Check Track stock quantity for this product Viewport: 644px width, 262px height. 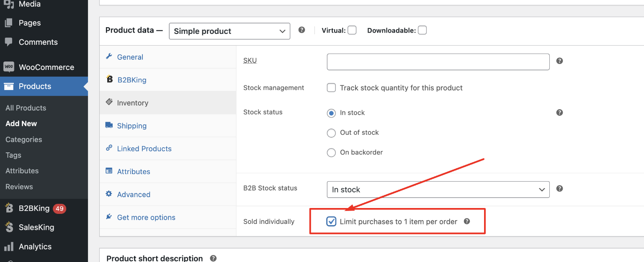point(331,88)
